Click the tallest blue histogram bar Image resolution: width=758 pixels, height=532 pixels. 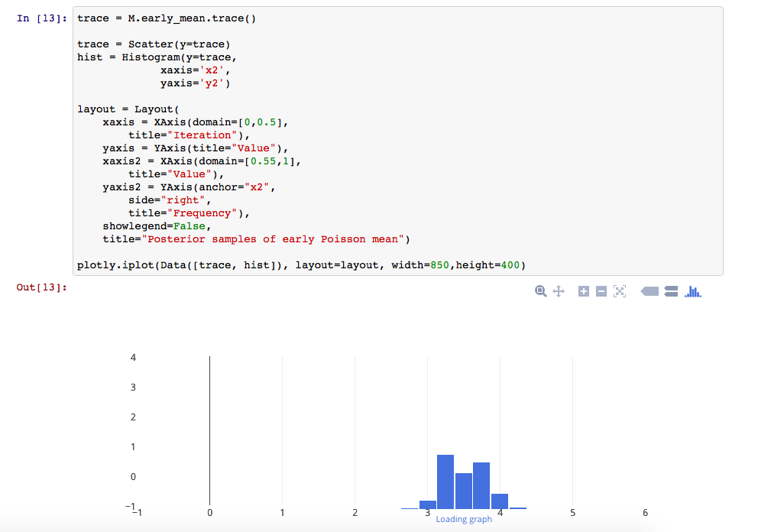(445, 482)
